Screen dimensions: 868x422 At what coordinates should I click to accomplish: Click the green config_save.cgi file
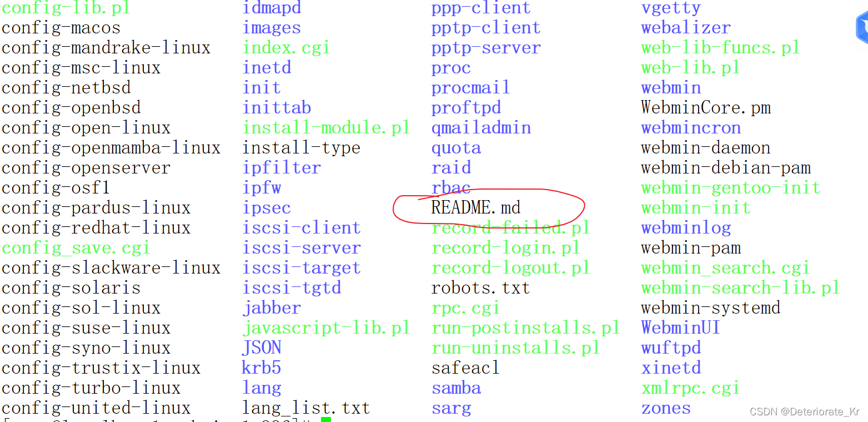[76, 248]
